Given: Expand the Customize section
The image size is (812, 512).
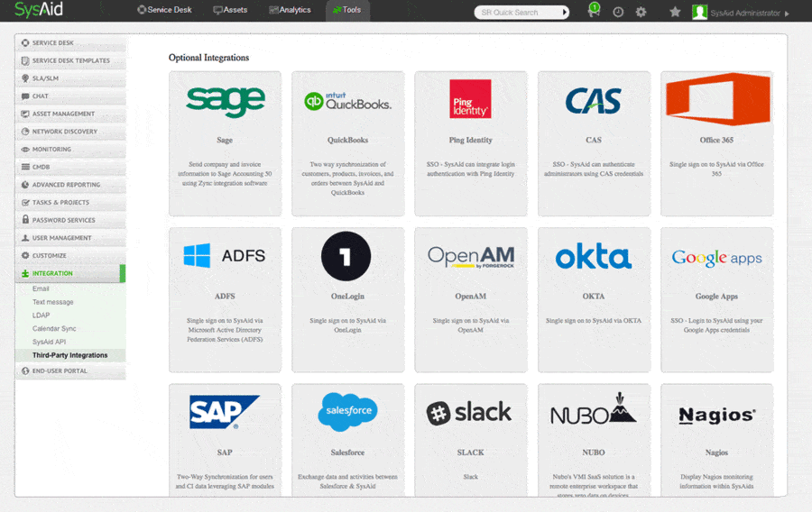Looking at the screenshot, I should pos(70,255).
